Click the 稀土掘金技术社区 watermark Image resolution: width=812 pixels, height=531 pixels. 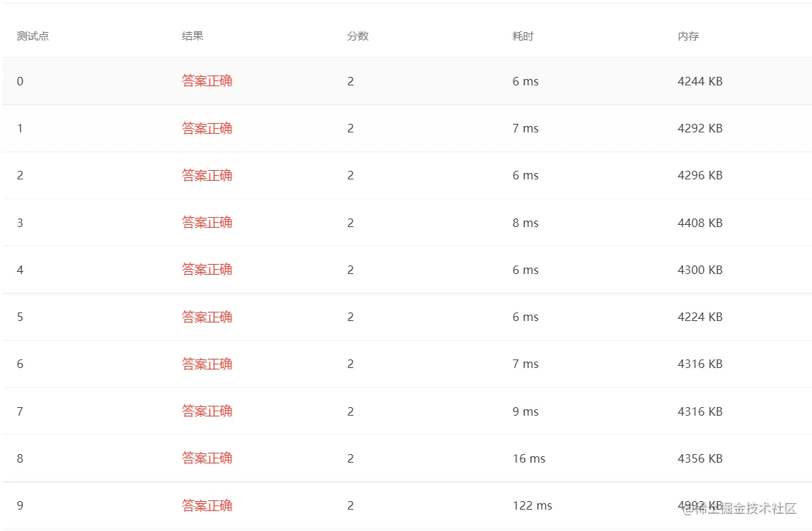pyautogui.click(x=741, y=508)
